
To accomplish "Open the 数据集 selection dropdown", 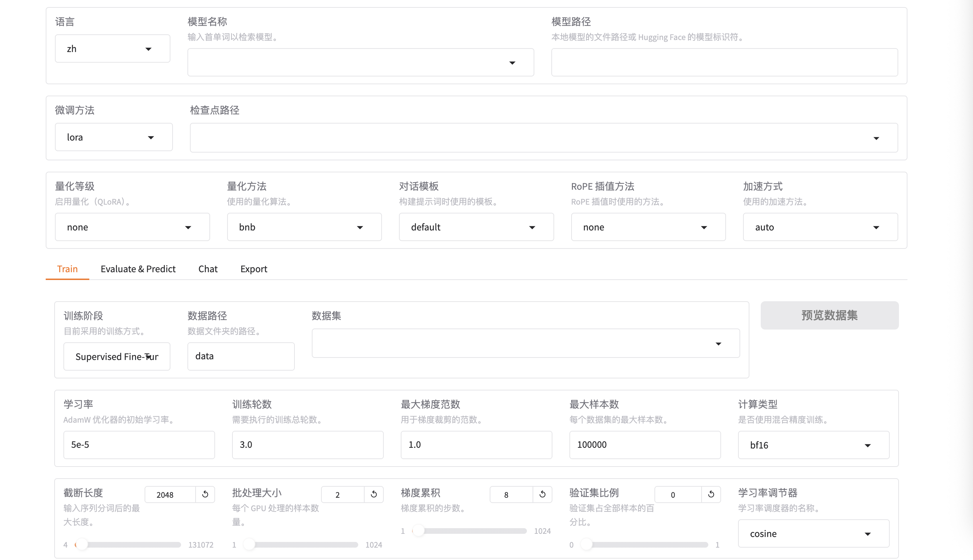I will pyautogui.click(x=525, y=343).
